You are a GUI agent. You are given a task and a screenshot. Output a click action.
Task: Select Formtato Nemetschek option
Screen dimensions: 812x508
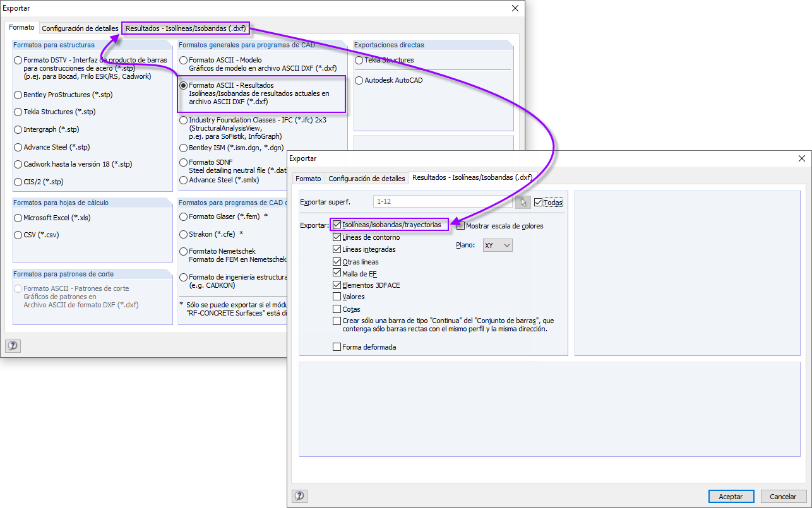coord(183,251)
